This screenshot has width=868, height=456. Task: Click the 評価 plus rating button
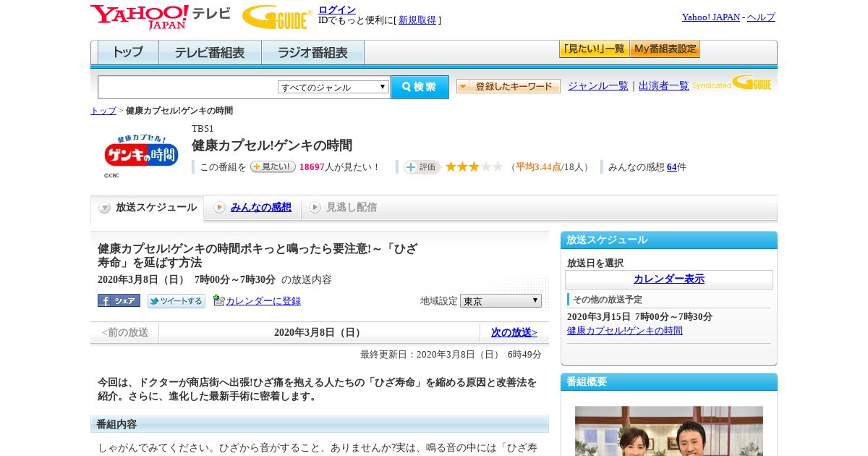pos(422,167)
